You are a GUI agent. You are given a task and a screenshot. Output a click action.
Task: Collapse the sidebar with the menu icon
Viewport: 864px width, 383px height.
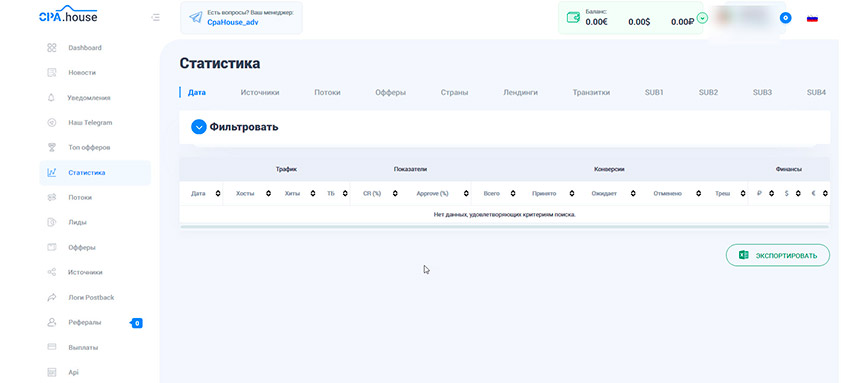156,18
